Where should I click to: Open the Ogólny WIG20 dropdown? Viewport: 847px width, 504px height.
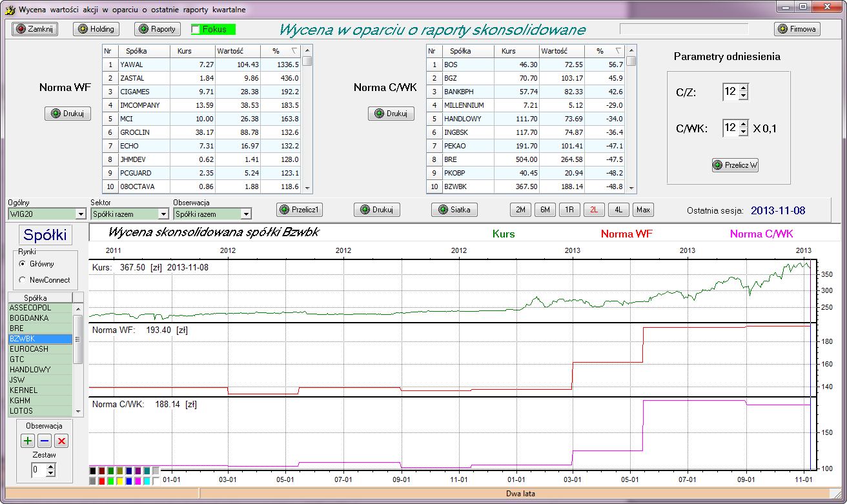pyautogui.click(x=81, y=214)
